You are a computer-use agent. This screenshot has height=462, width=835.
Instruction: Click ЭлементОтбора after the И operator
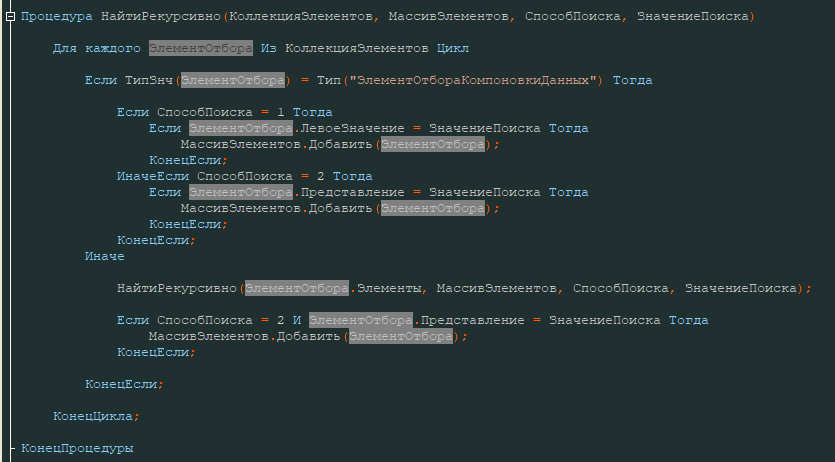[x=361, y=320]
